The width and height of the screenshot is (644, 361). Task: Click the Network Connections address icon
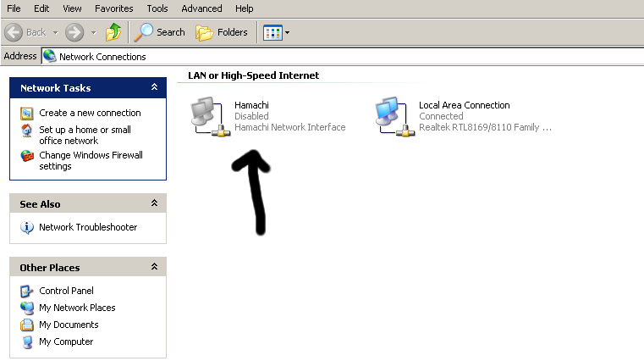[50, 56]
